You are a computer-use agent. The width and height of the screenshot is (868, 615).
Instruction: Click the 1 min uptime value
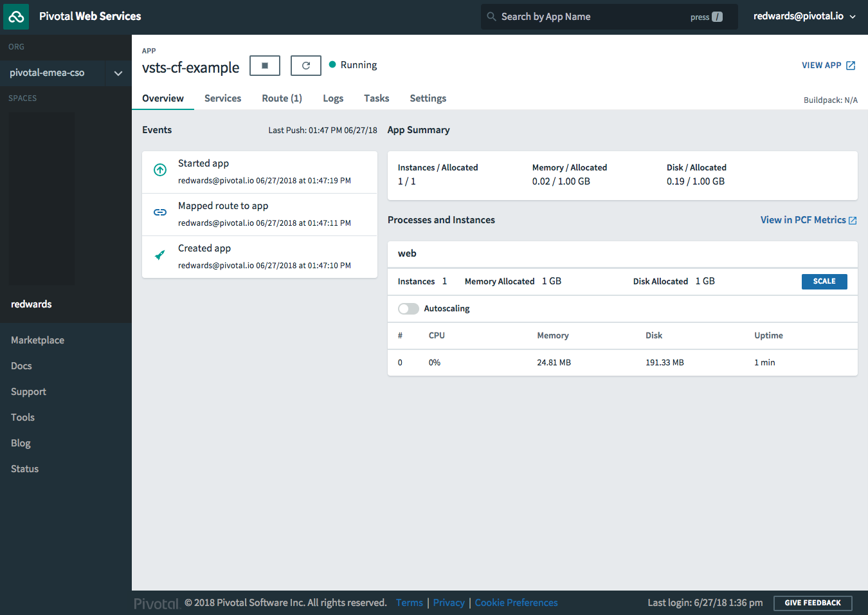[764, 363]
